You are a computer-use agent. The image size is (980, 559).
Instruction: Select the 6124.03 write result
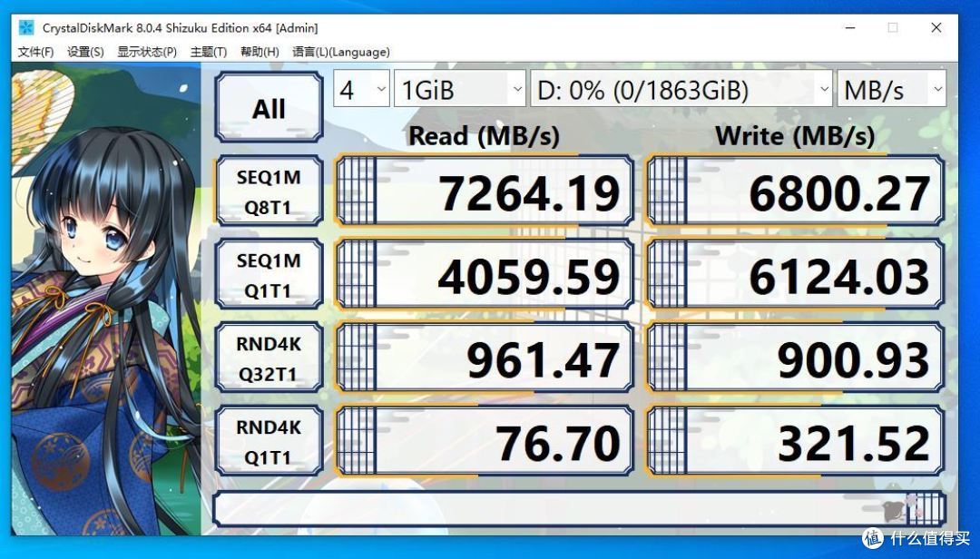[795, 274]
